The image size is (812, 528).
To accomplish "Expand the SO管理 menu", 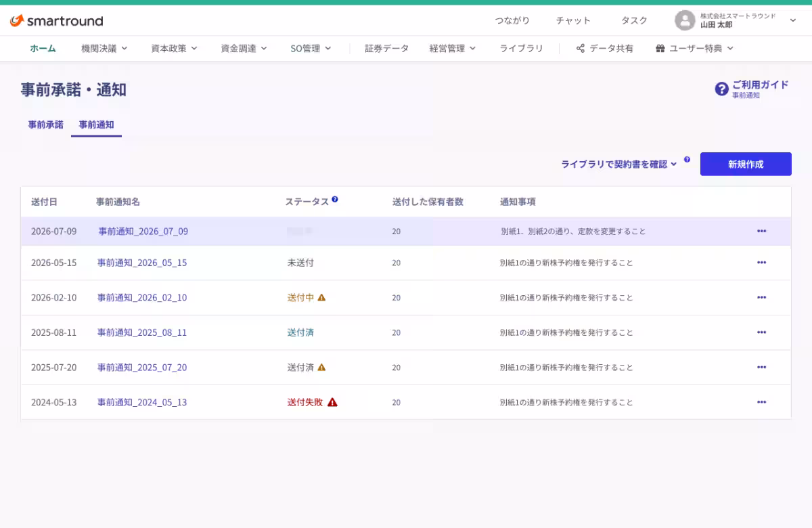I will coord(311,49).
